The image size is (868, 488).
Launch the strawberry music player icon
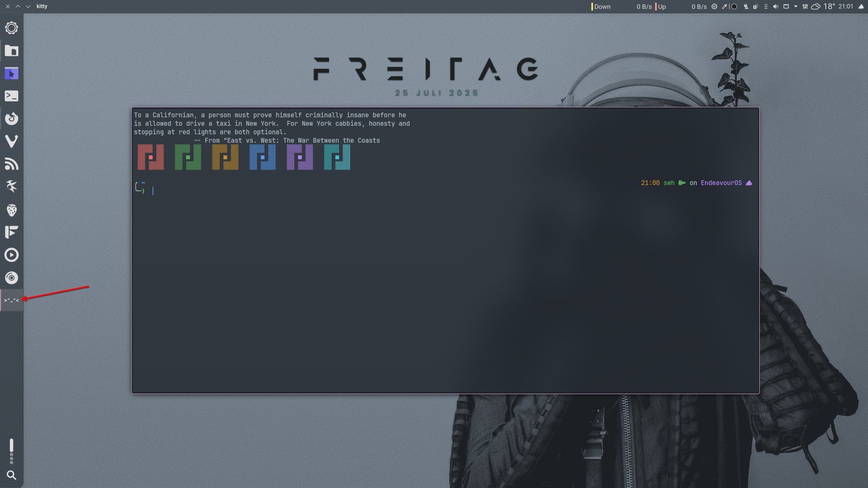[x=11, y=210]
